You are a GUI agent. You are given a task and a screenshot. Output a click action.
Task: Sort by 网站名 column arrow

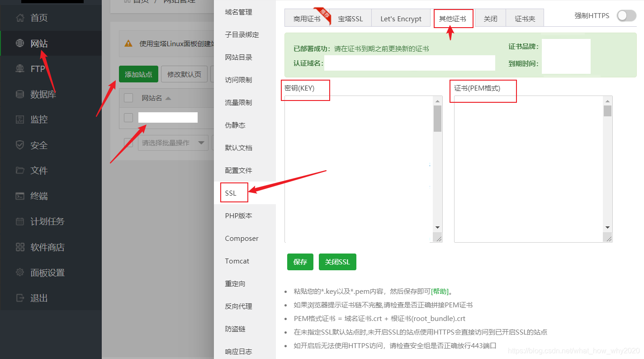168,98
